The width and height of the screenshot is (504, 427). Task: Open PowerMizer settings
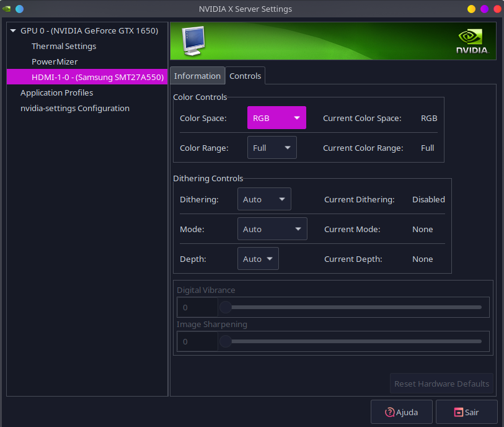point(55,62)
